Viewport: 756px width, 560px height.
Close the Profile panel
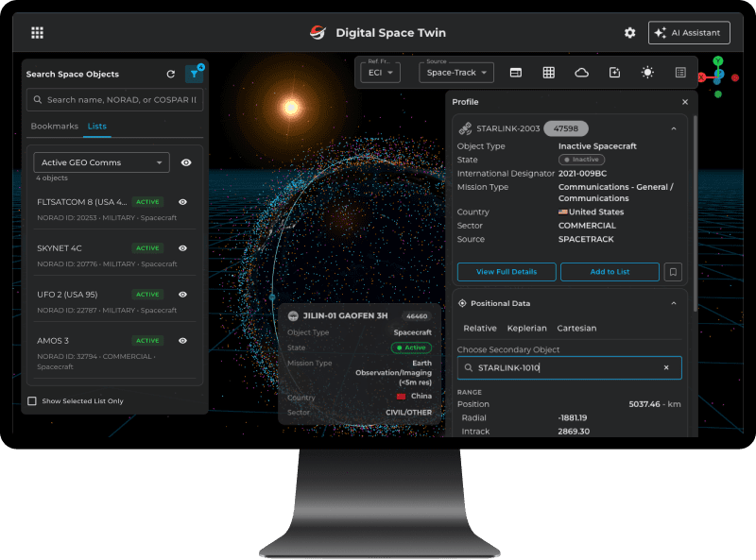click(x=685, y=102)
